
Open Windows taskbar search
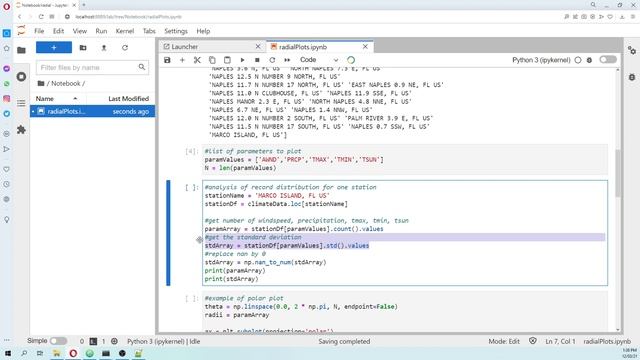click(x=24, y=353)
